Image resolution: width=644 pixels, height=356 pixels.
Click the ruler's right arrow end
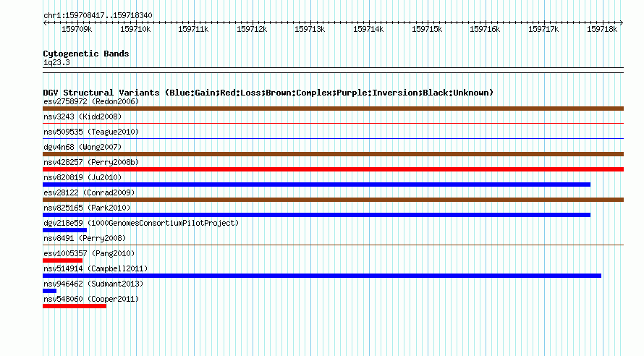(x=622, y=23)
